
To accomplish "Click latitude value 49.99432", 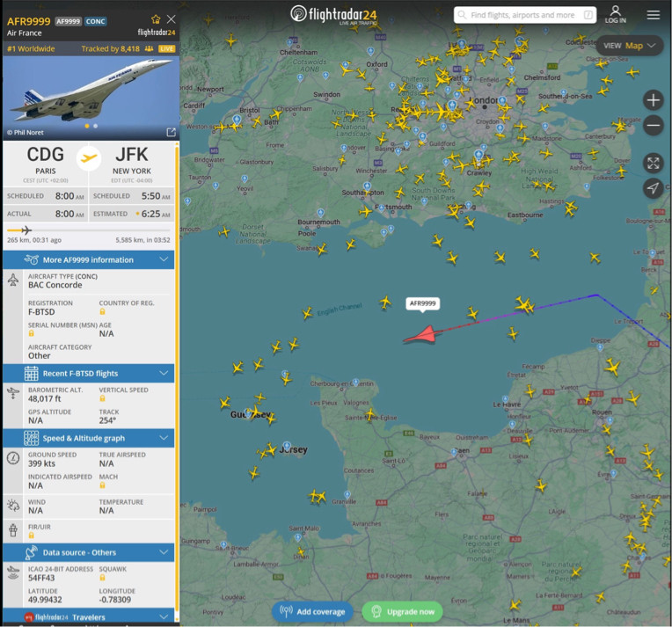I will click(x=45, y=600).
